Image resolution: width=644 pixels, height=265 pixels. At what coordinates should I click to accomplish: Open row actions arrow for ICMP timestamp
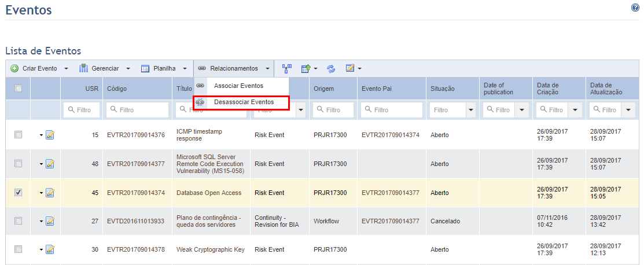41,135
